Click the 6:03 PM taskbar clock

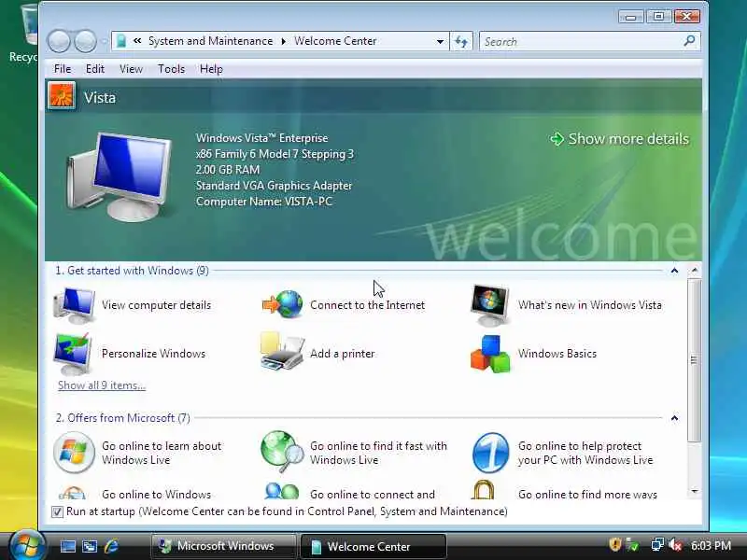point(711,545)
